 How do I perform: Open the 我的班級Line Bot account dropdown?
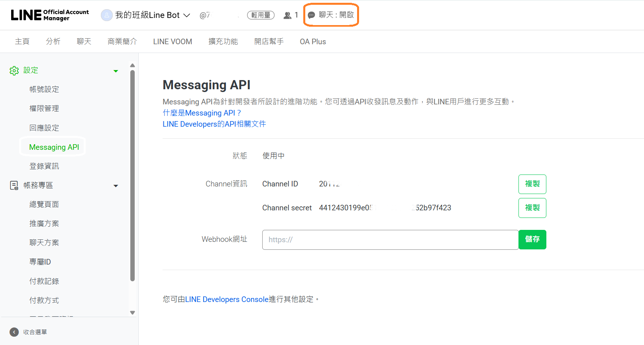tap(152, 15)
